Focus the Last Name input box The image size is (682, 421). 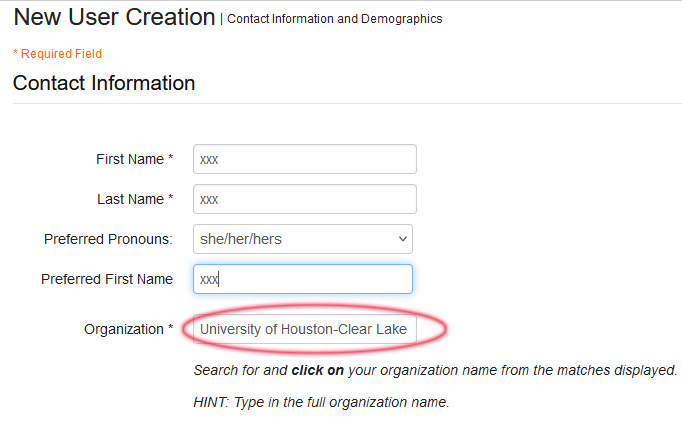304,199
